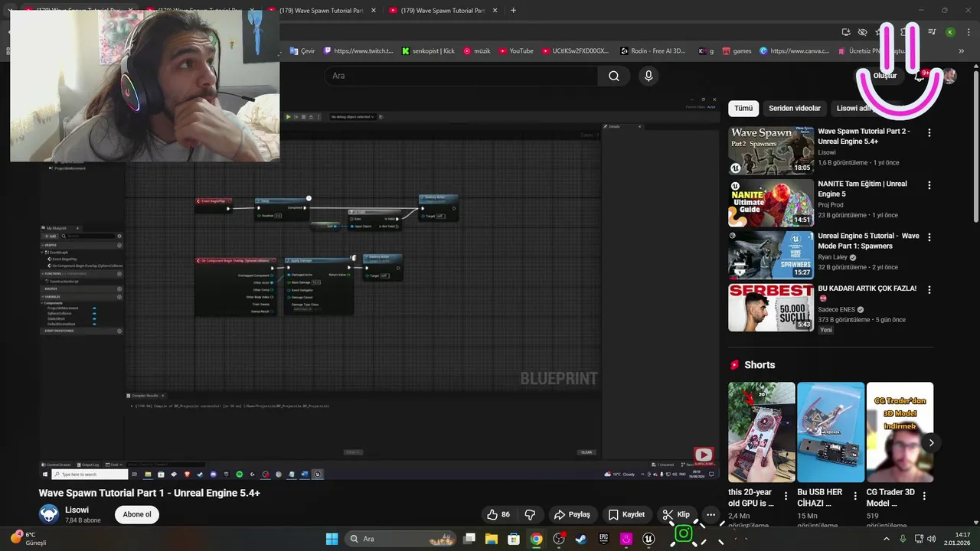Open müzik bookmark
This screenshot has width=980, height=551.
click(476, 51)
